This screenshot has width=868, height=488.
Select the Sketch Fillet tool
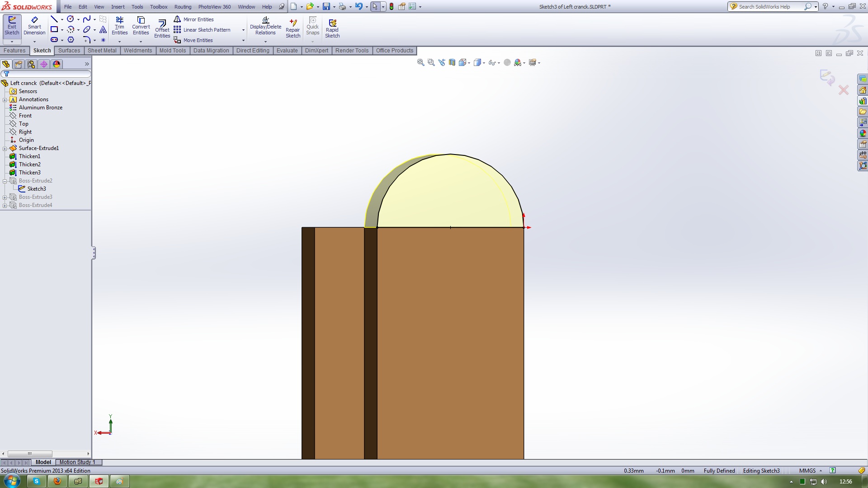click(87, 40)
